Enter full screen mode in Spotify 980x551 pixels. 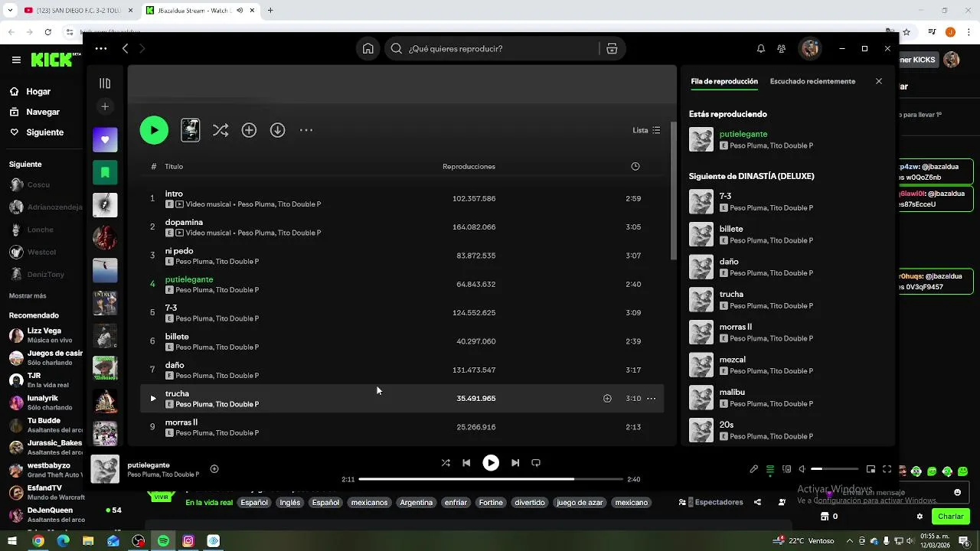(887, 469)
